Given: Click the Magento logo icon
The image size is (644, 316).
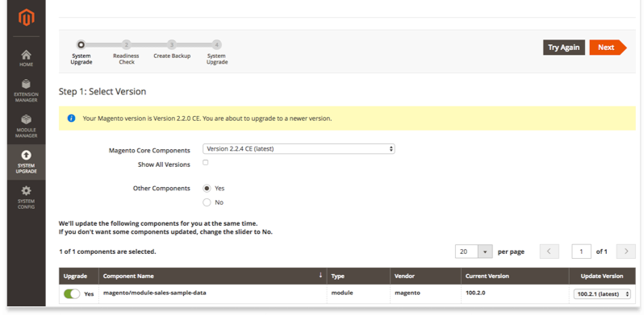Looking at the screenshot, I should [x=27, y=17].
